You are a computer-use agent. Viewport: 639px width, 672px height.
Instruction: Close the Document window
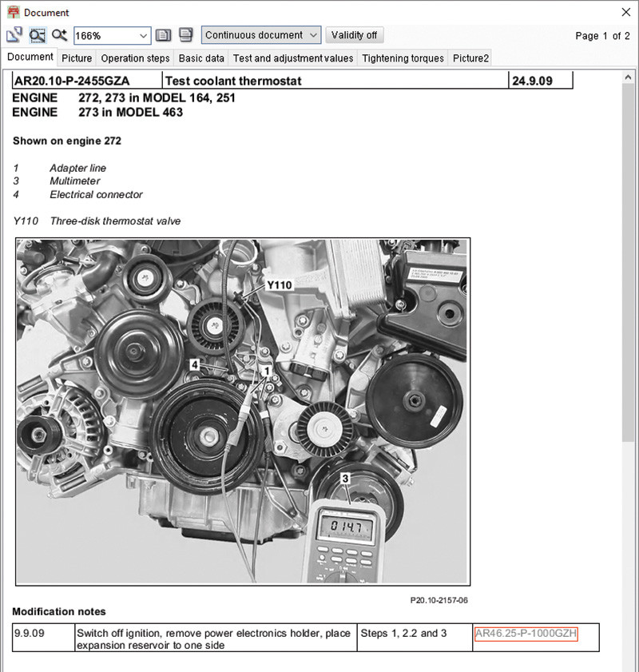tap(625, 13)
